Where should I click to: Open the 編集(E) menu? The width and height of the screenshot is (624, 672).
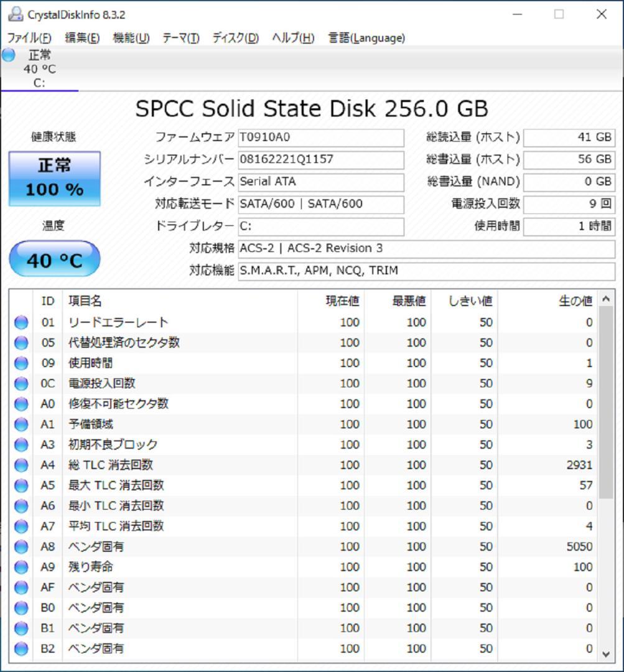coord(82,38)
